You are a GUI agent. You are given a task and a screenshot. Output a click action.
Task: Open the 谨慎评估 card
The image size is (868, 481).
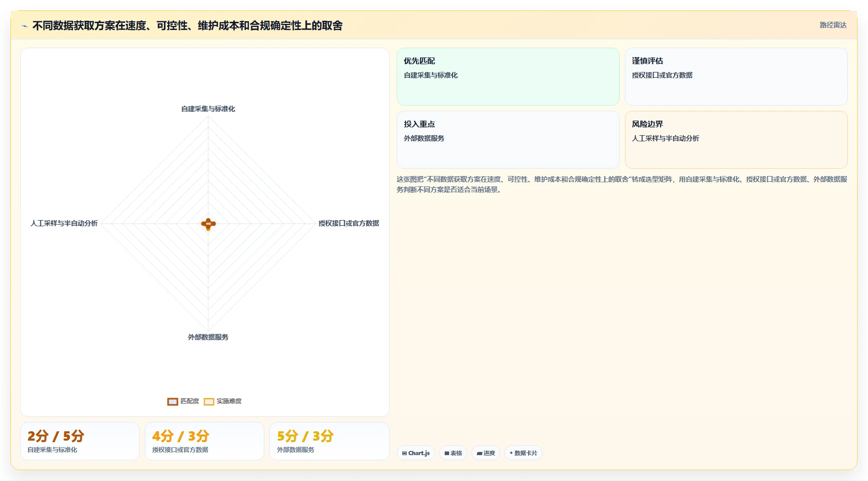click(x=736, y=77)
